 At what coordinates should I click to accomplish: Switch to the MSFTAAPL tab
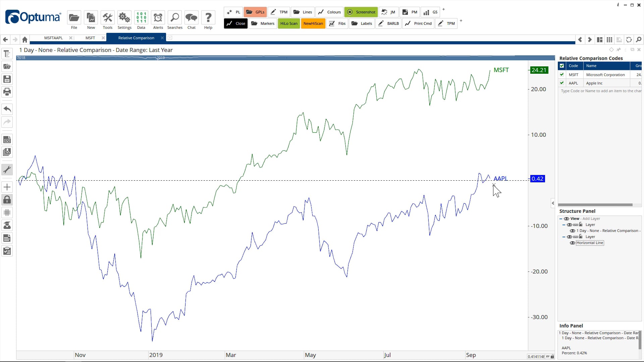click(53, 38)
